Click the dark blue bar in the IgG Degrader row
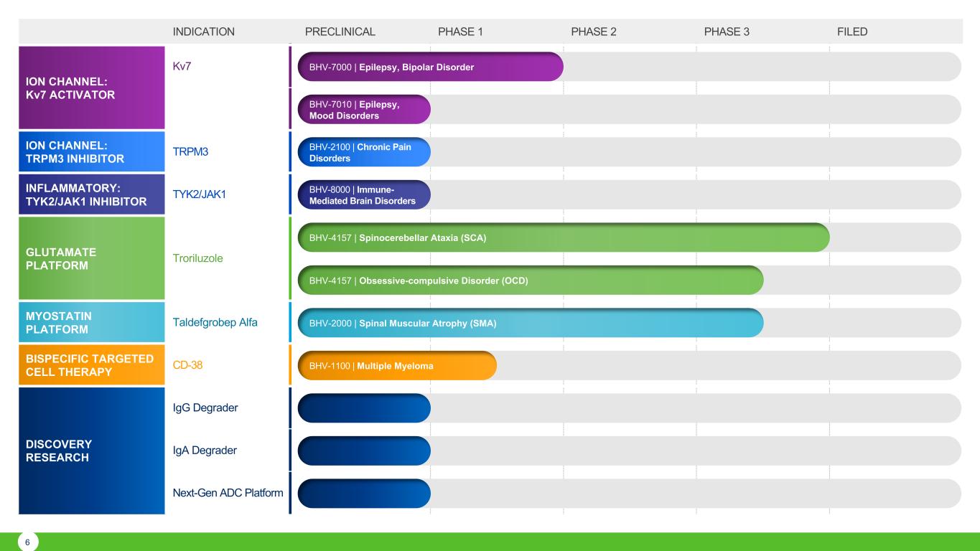Image resolution: width=980 pixels, height=551 pixels. click(364, 408)
